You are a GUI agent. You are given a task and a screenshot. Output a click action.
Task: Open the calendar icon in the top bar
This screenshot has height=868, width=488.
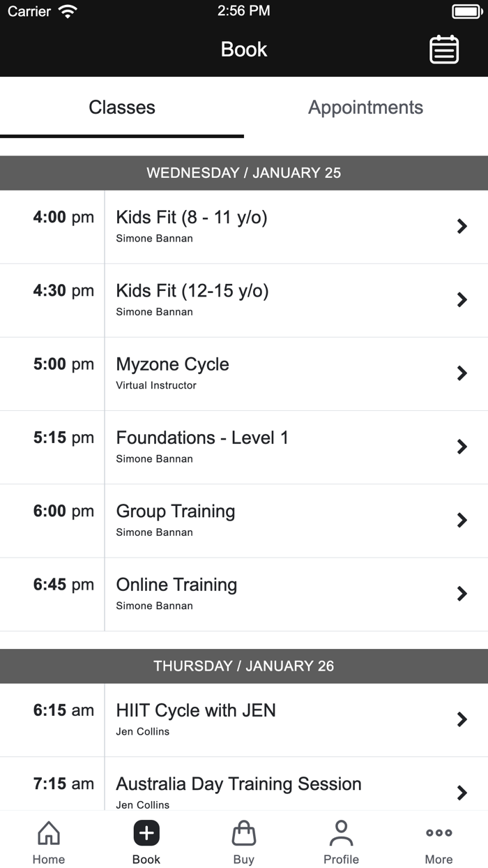tap(444, 50)
